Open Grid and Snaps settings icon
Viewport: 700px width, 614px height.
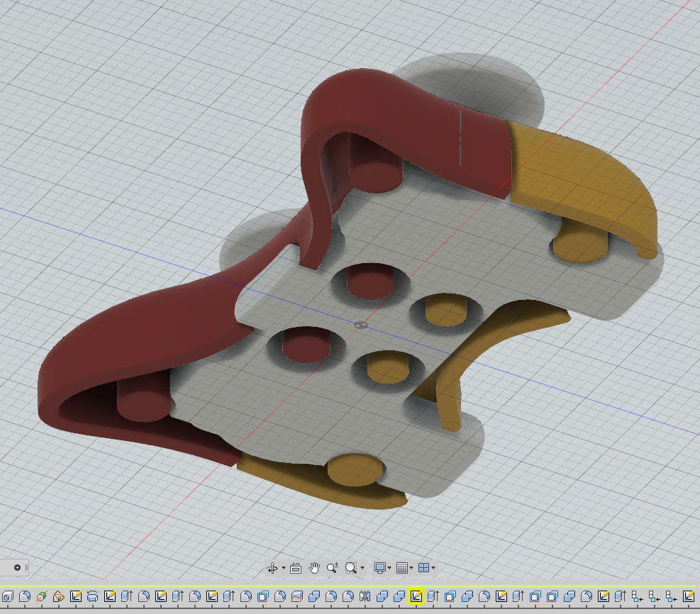[402, 568]
